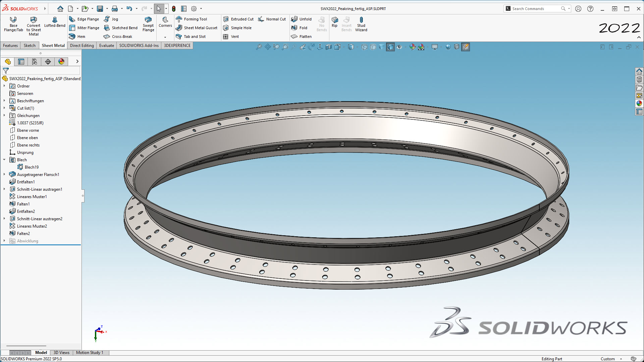
Task: Open the SOLIDWORKS Add-Ins tab
Action: coord(139,46)
